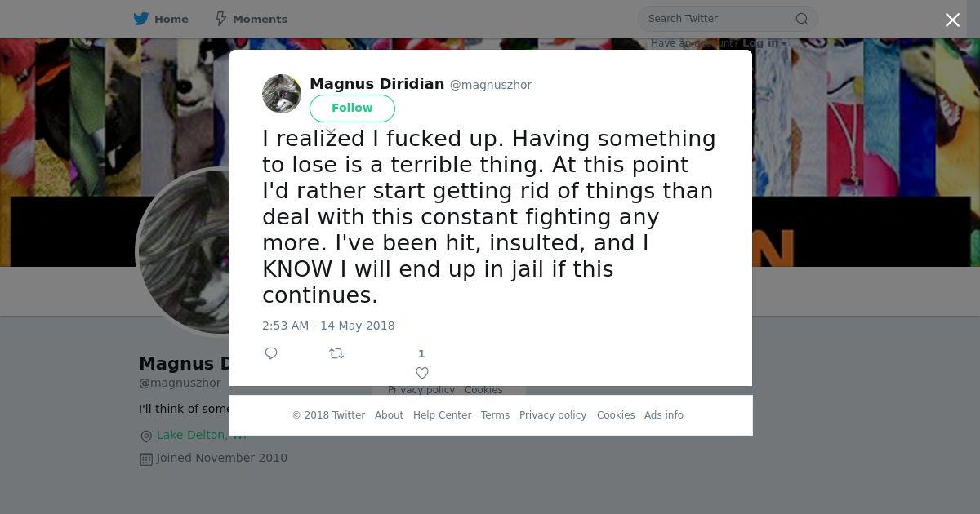The image size is (980, 514).
Task: Like the tweet with the heart icon
Action: 422,373
